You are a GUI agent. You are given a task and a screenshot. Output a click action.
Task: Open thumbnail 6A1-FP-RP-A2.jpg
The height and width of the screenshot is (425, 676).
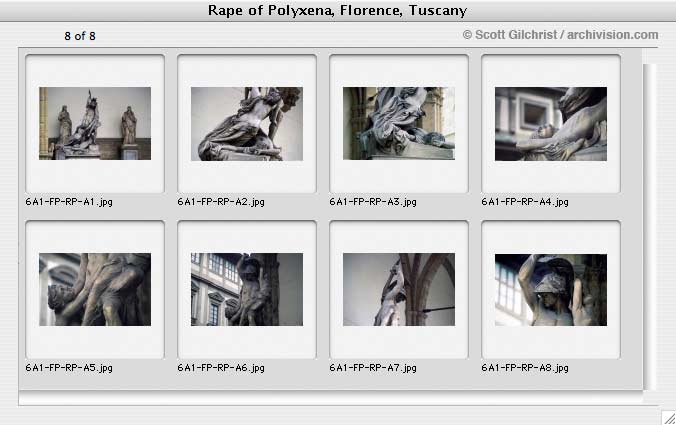tap(247, 124)
